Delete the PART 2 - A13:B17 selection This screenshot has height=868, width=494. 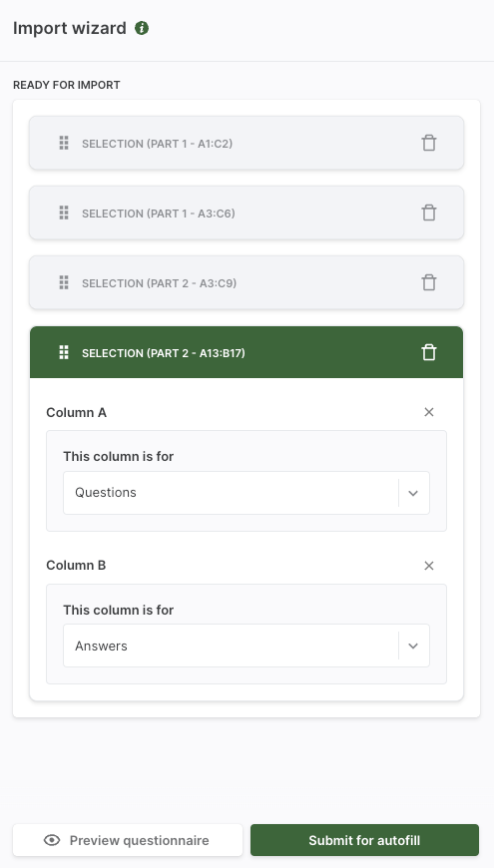point(429,352)
